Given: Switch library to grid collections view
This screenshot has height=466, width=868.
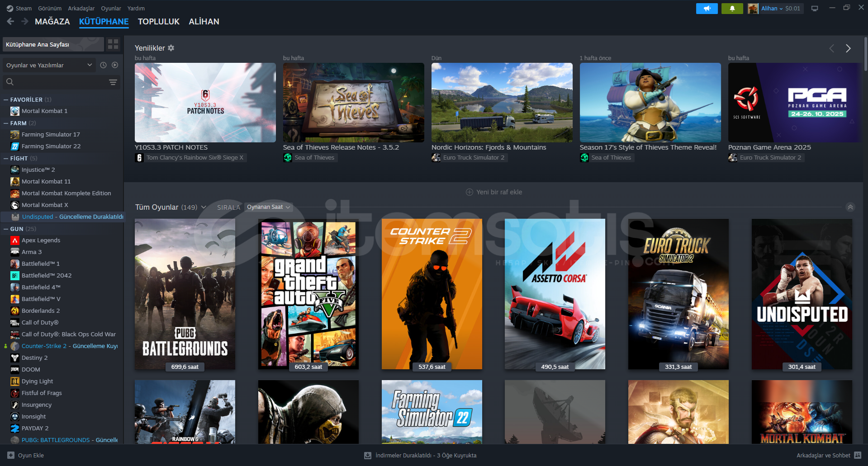Looking at the screenshot, I should [113, 44].
